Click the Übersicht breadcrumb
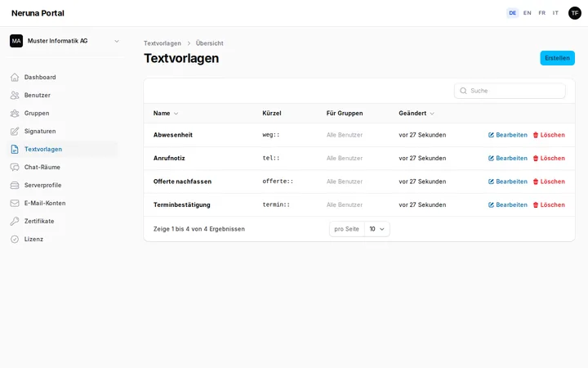The height and width of the screenshot is (368, 588). click(210, 43)
